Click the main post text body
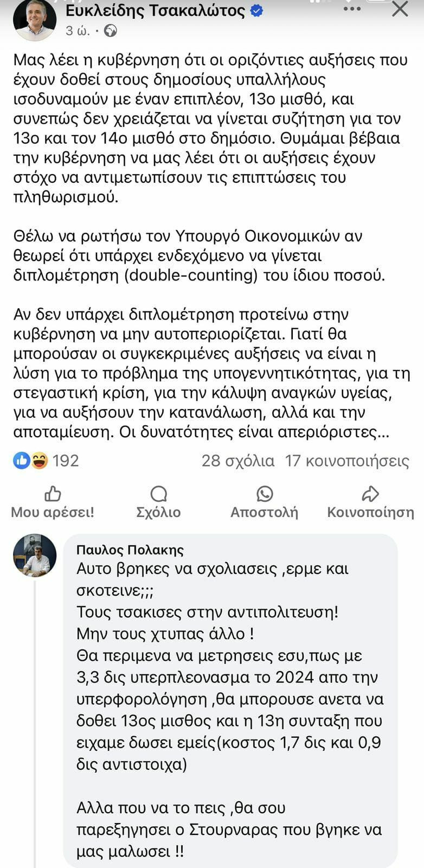This screenshot has width=424, height=868. coord(211,244)
